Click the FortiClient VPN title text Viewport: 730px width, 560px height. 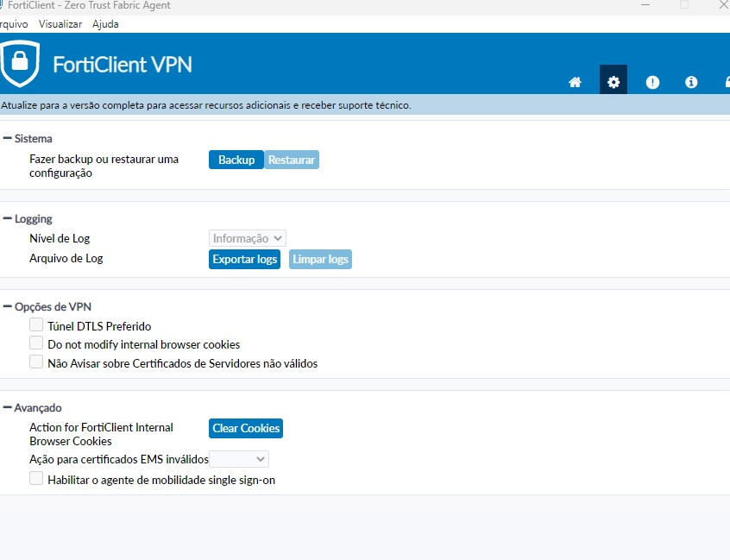pyautogui.click(x=122, y=64)
